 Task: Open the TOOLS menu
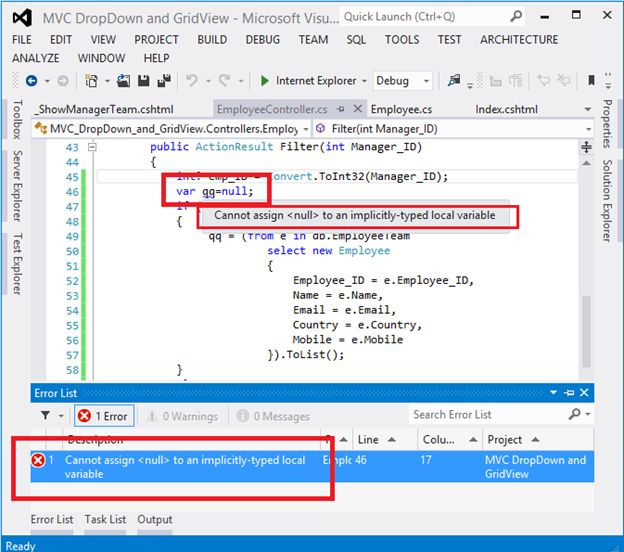click(x=402, y=40)
